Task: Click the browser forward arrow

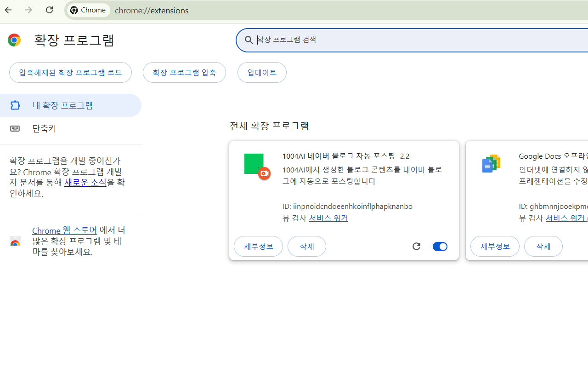Action: click(28, 10)
